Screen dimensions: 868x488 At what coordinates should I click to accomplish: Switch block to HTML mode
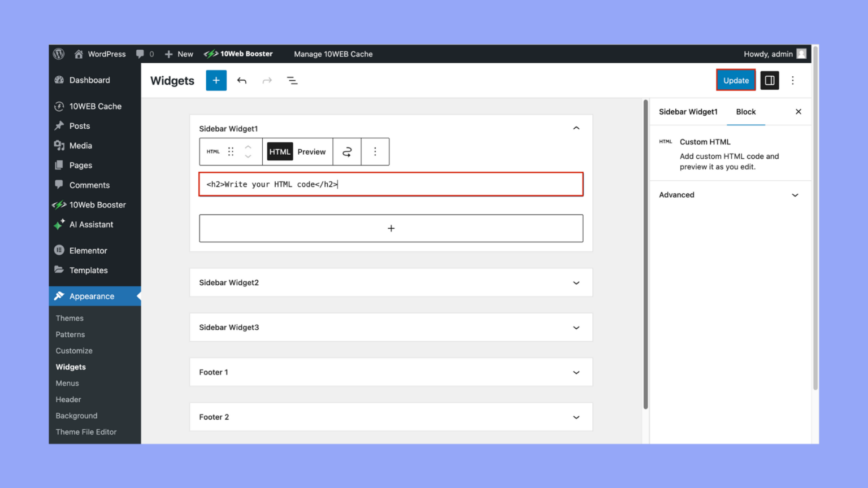tap(280, 151)
